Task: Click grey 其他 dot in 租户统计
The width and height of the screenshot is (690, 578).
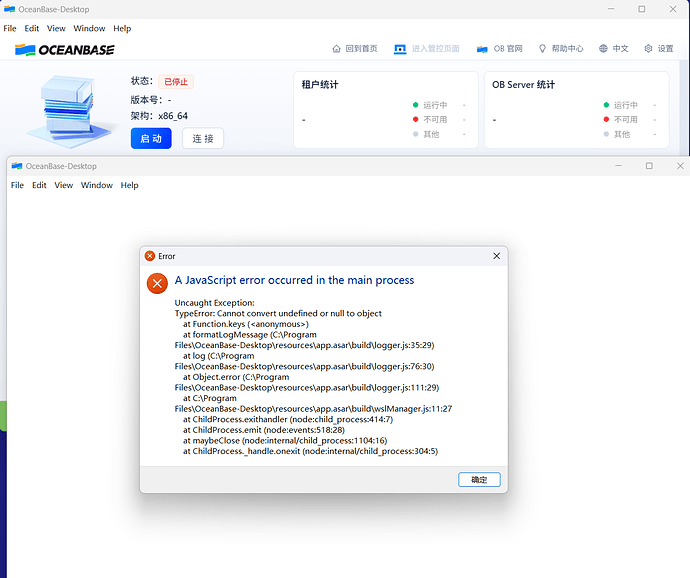Action: click(415, 134)
